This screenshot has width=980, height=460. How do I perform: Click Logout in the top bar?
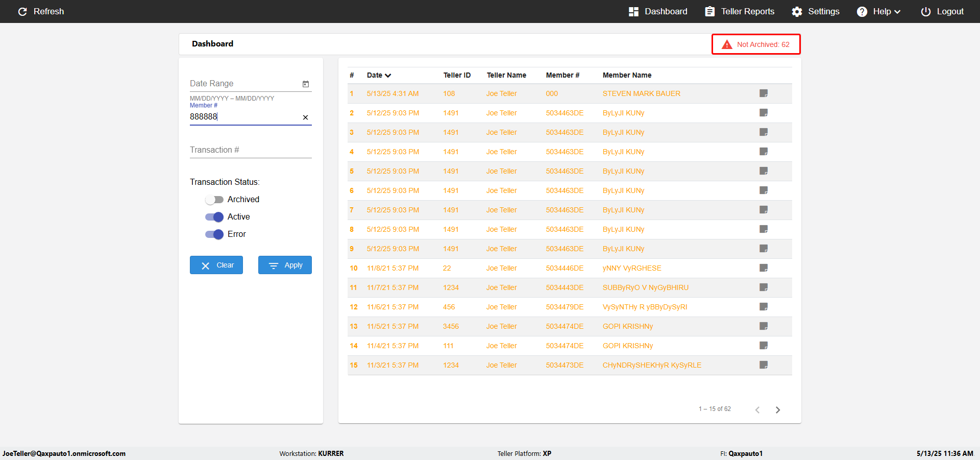(x=942, y=11)
